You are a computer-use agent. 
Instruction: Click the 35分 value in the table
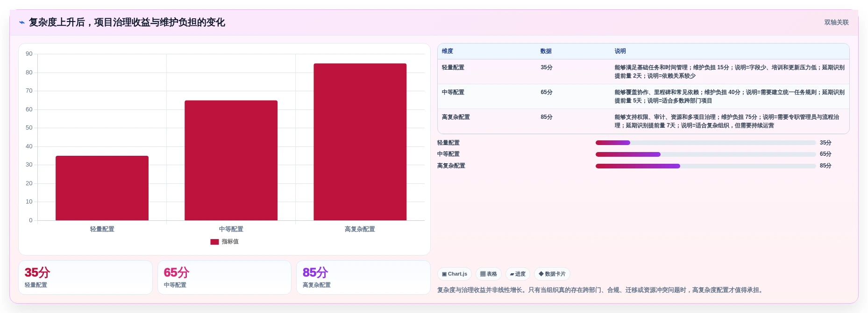(x=547, y=67)
